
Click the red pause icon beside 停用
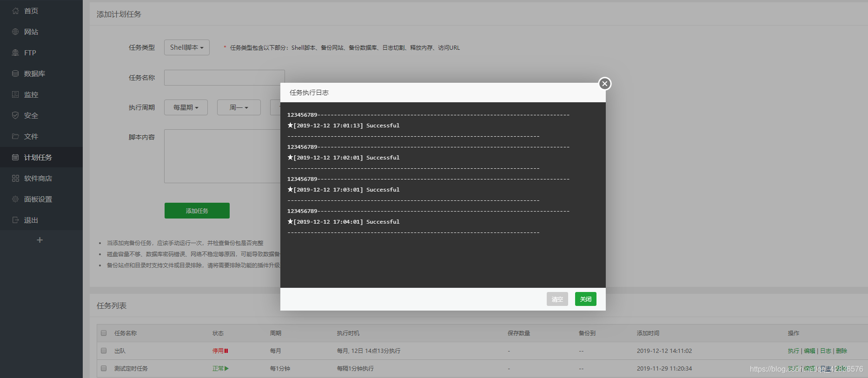(226, 351)
